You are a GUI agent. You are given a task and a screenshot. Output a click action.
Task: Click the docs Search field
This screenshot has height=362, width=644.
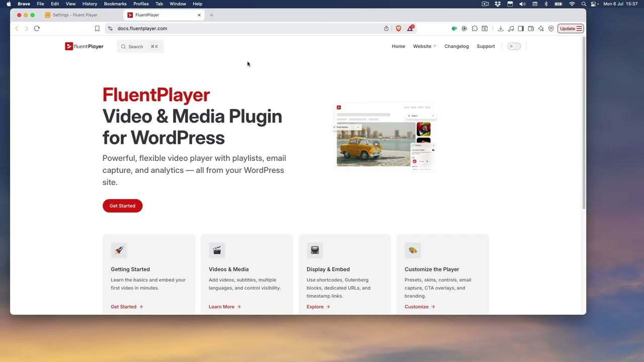(x=140, y=46)
